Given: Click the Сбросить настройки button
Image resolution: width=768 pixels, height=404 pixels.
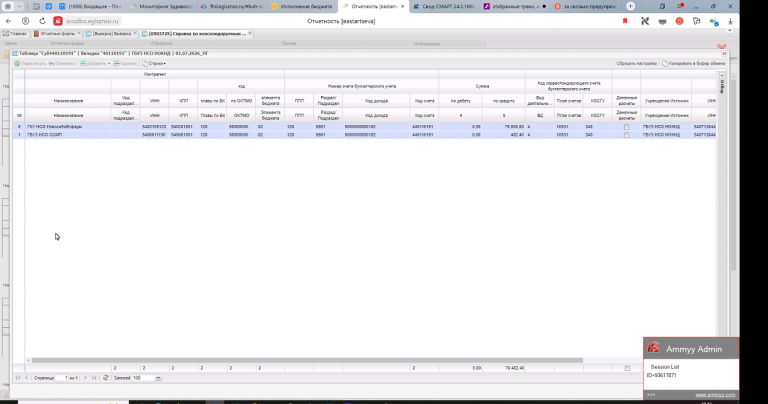Looking at the screenshot, I should click(x=636, y=64).
